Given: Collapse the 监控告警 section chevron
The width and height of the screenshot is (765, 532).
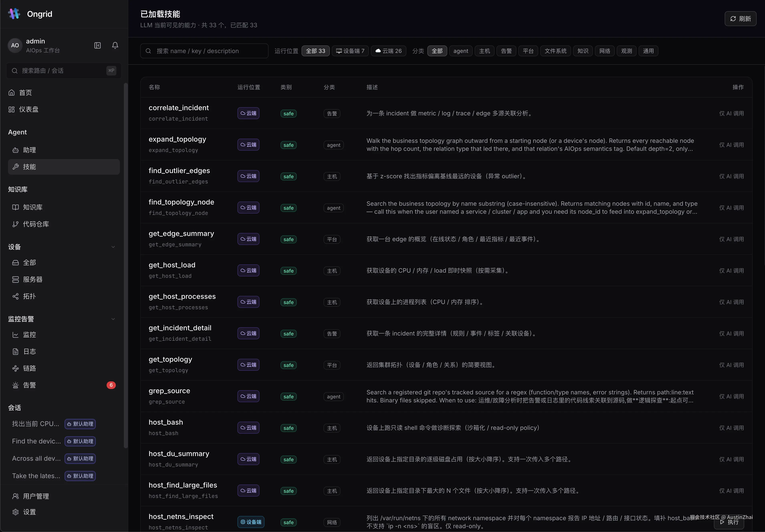Looking at the screenshot, I should [113, 319].
